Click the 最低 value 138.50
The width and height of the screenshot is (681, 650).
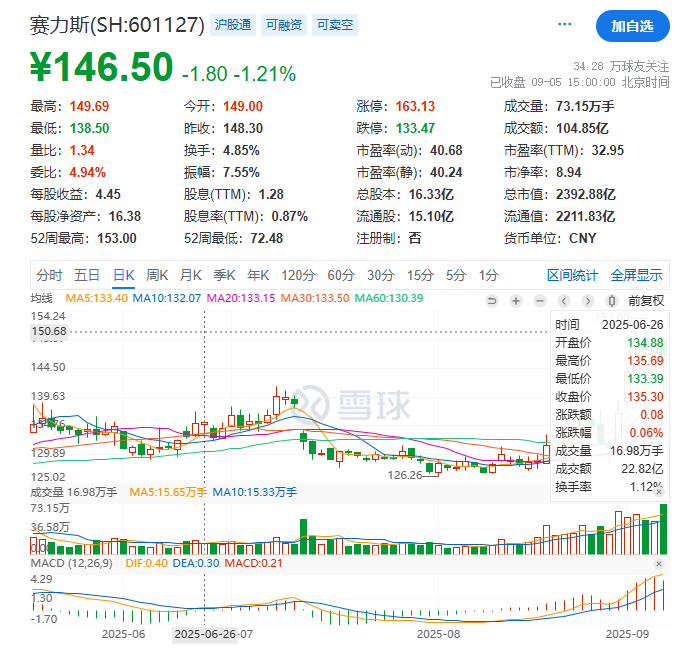tap(89, 129)
